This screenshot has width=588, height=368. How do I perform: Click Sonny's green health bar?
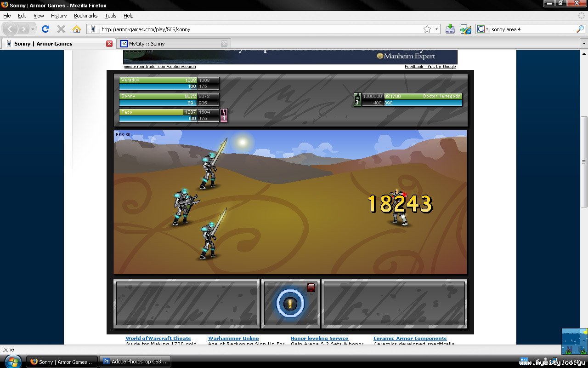(x=158, y=96)
